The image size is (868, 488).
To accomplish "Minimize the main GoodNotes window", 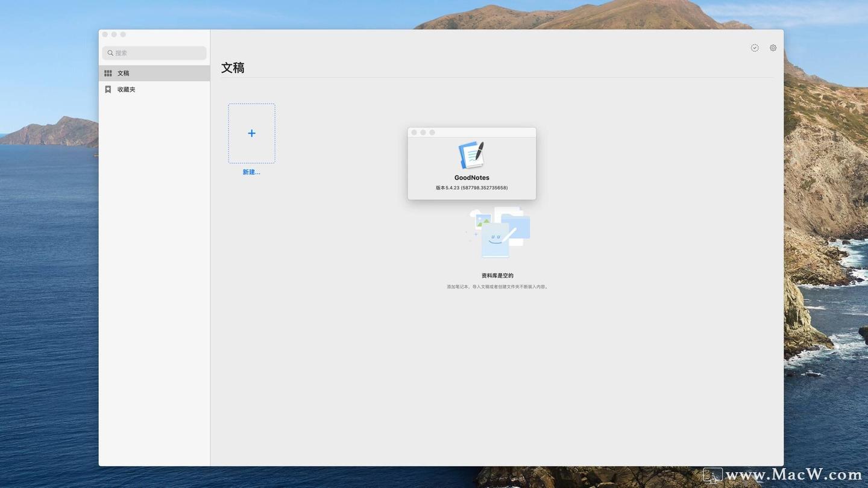I will (x=114, y=34).
